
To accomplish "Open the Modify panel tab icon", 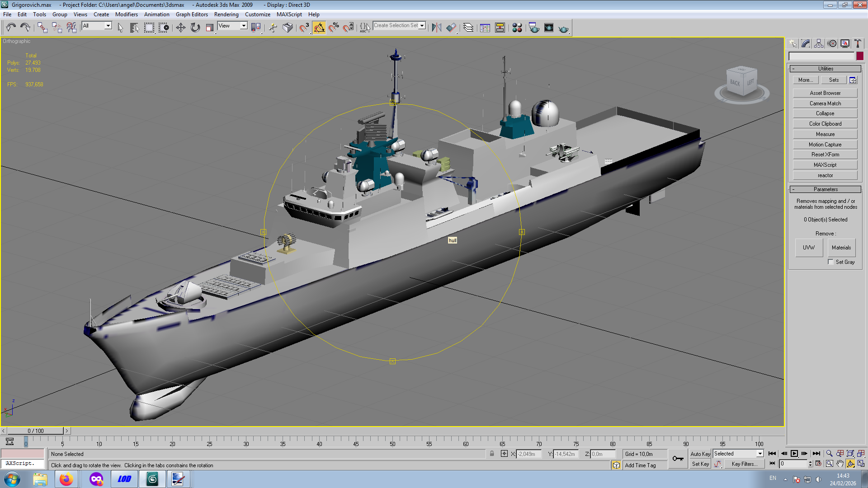I will [806, 43].
